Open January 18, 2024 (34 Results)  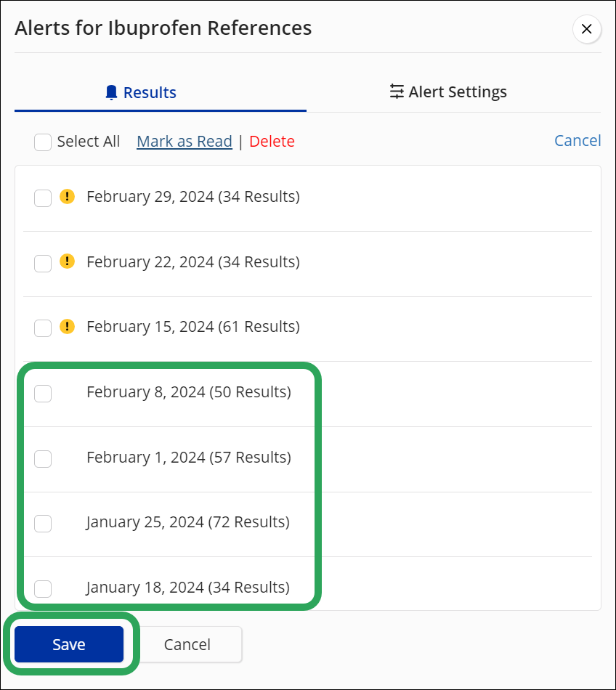click(x=188, y=587)
